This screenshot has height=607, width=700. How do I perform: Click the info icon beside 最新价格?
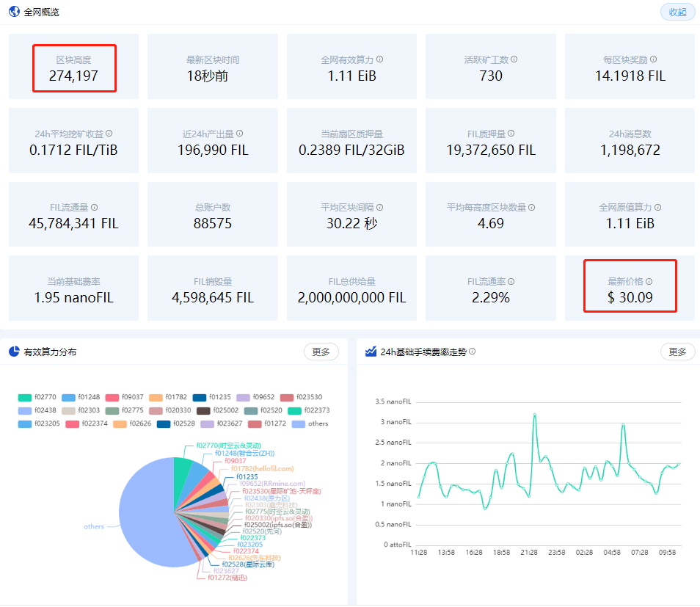click(x=649, y=281)
